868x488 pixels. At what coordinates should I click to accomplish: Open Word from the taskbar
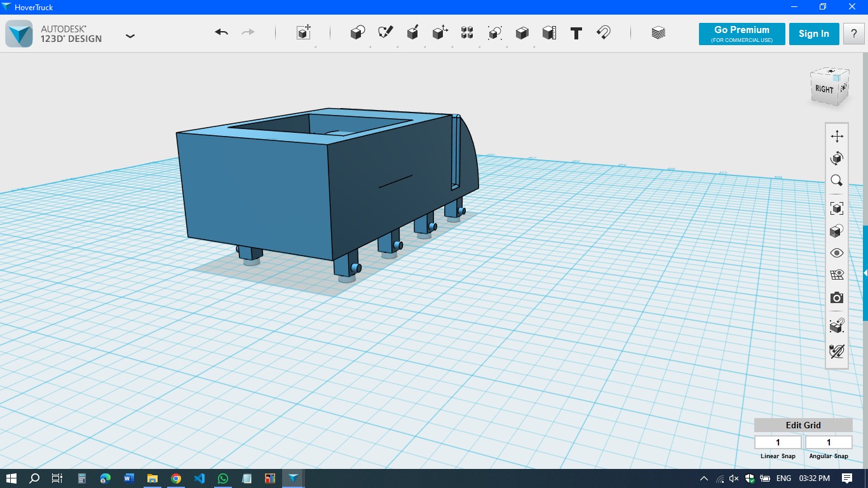pyautogui.click(x=129, y=478)
